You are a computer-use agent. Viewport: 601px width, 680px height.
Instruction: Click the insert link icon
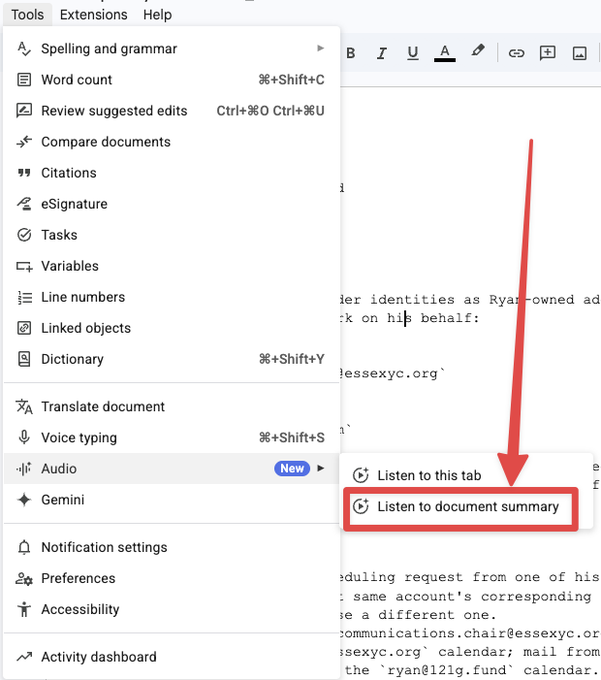click(x=516, y=53)
